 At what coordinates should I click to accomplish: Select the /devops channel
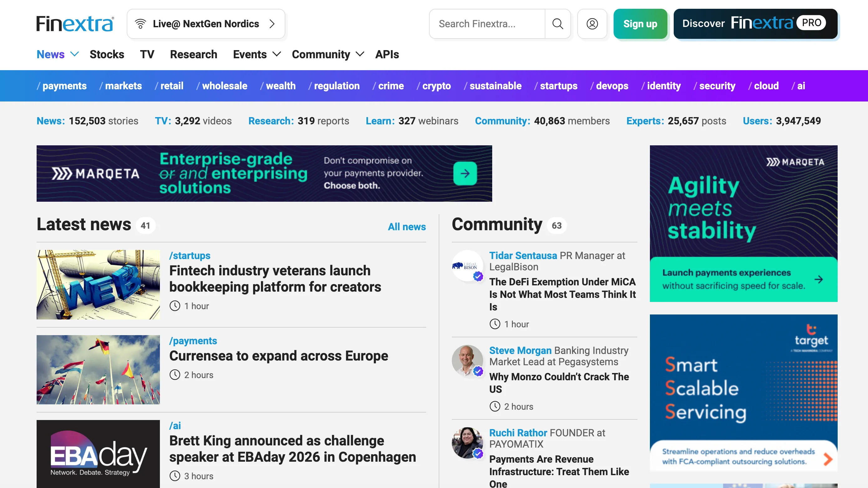(x=610, y=86)
